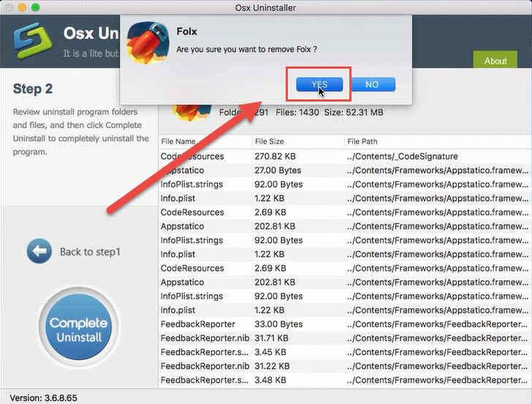Click the version number in status bar
The height and width of the screenshot is (404, 532).
43,398
